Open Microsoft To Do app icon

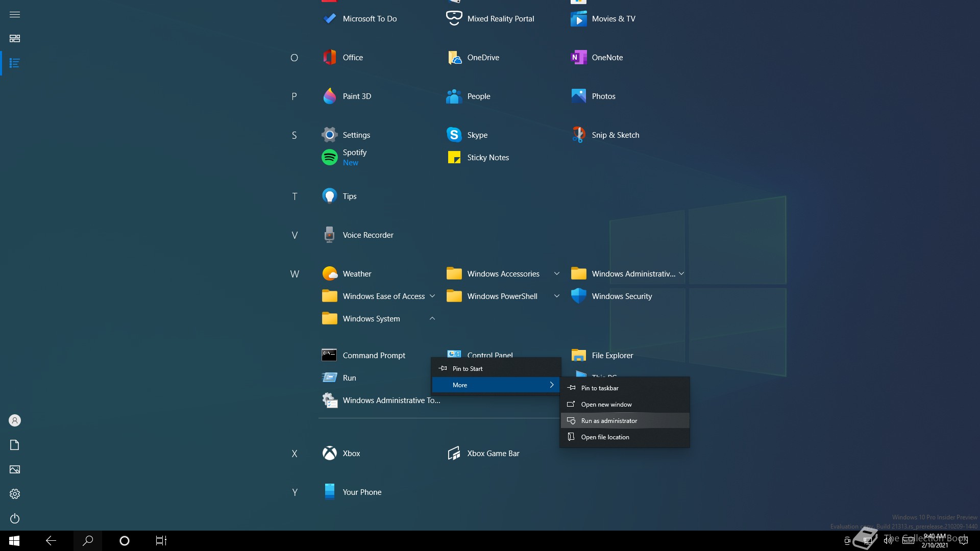[x=330, y=19]
